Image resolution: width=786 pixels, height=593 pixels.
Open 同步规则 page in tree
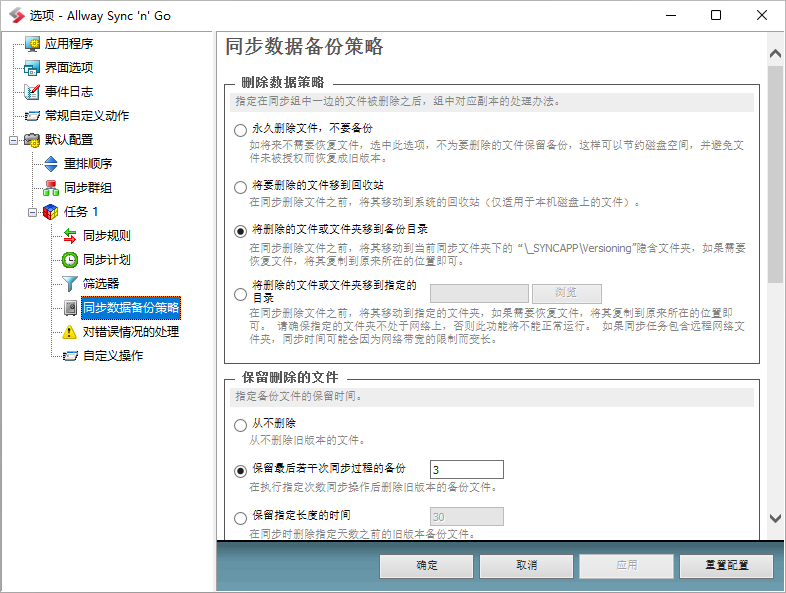(106, 236)
